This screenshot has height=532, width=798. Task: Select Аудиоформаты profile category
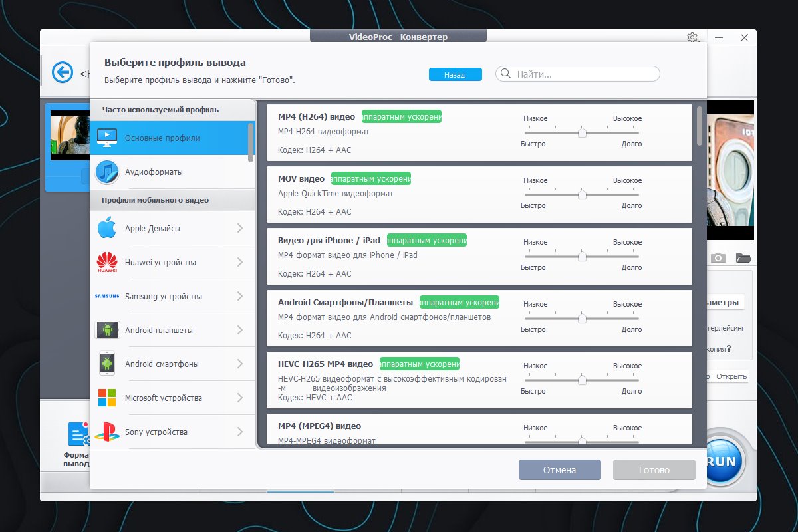[154, 172]
